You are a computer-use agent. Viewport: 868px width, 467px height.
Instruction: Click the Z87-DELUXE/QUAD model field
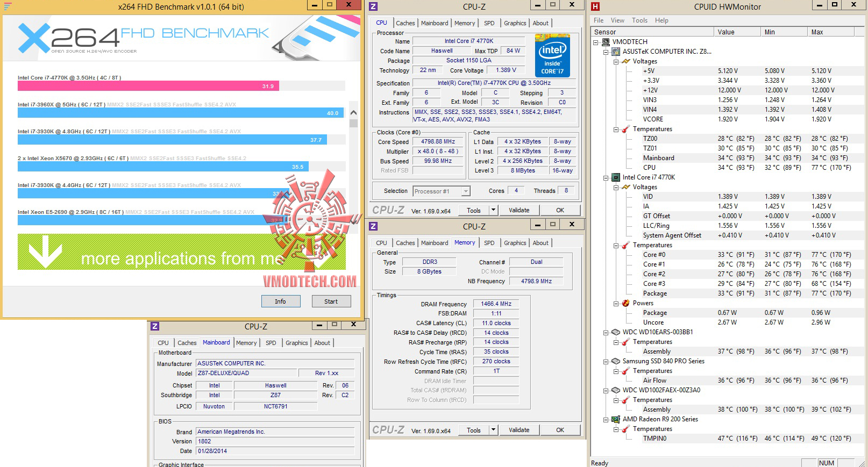tap(247, 373)
